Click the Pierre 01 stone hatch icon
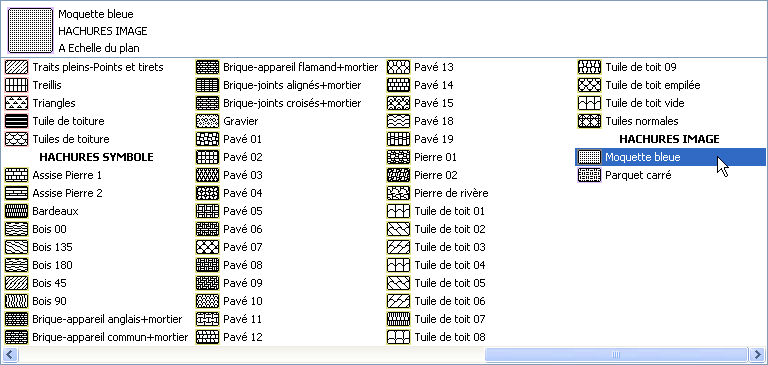This screenshot has height=365, width=768. 398,157
